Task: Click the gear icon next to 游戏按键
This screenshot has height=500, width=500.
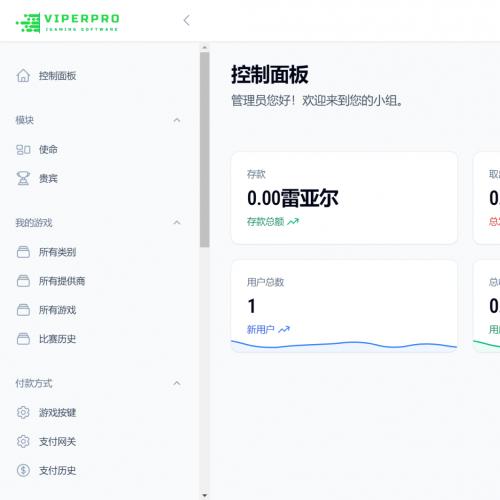Action: [23, 413]
